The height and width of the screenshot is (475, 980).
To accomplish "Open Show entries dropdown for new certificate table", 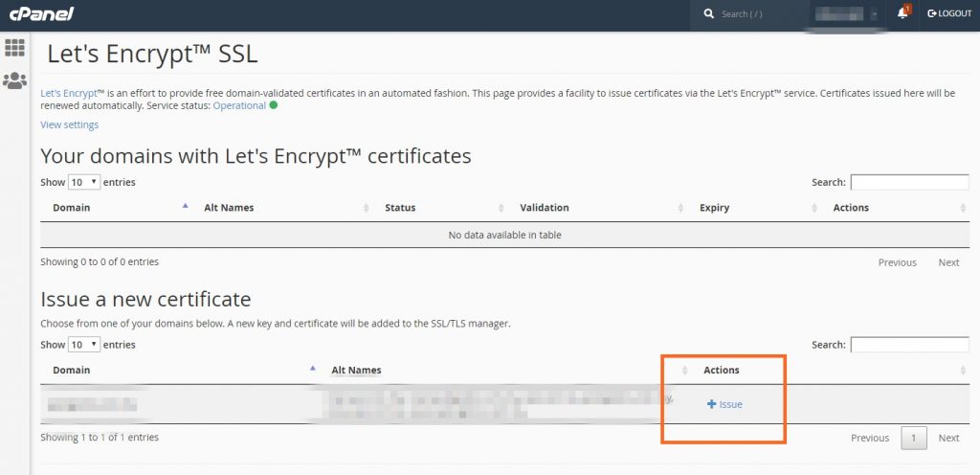I will point(84,345).
